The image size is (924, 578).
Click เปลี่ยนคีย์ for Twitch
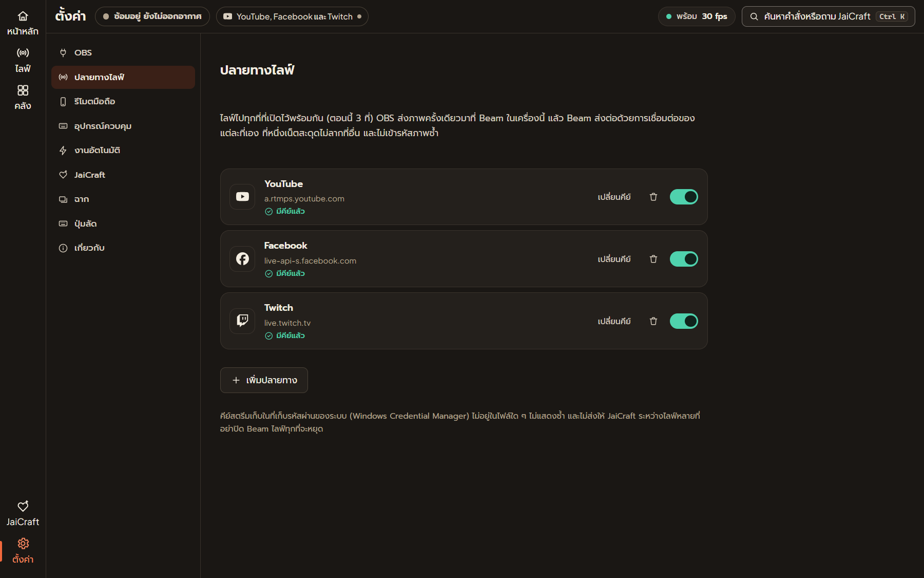[614, 321]
